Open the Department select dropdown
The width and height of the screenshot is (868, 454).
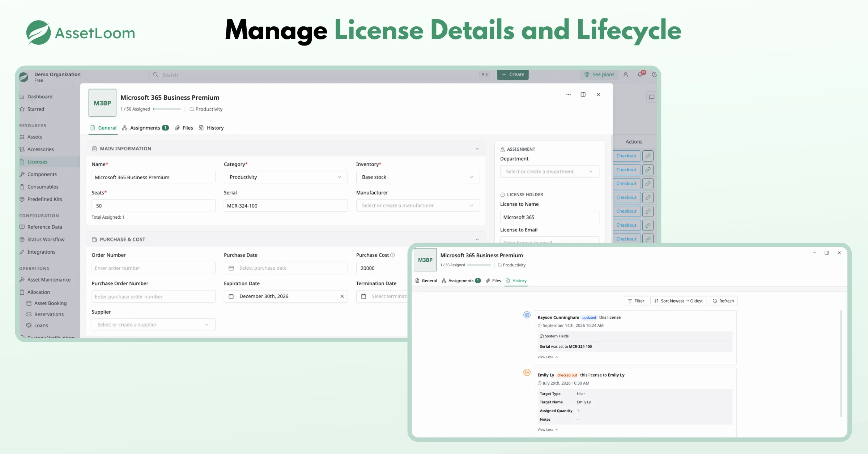click(549, 171)
